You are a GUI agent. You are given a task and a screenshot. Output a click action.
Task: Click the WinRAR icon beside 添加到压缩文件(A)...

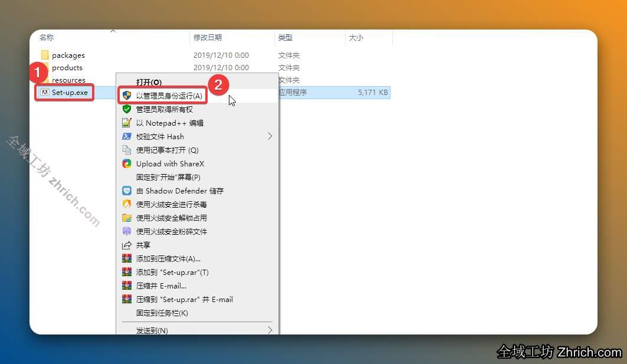click(x=127, y=258)
